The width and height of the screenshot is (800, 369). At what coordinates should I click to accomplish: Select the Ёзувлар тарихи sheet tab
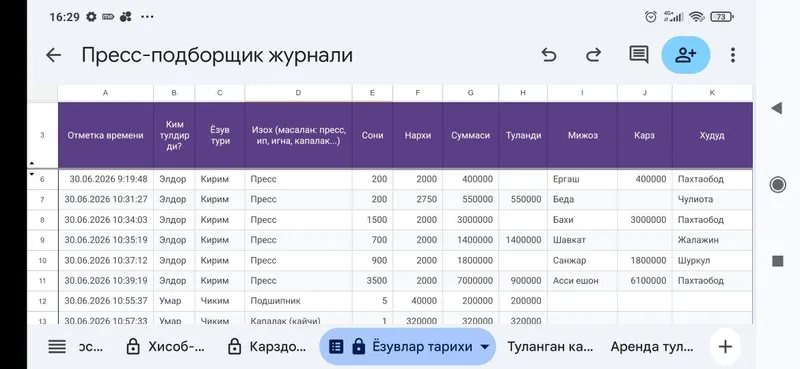click(x=407, y=347)
